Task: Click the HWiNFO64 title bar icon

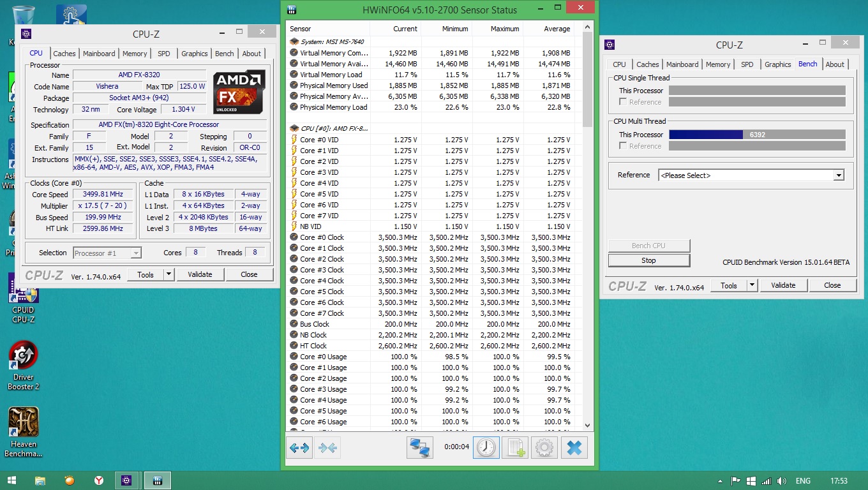Action: coord(292,10)
